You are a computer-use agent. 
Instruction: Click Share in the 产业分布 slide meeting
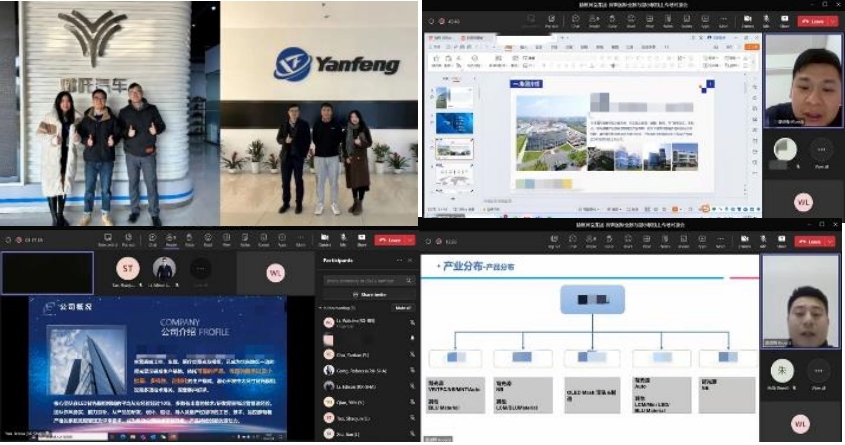tap(781, 241)
